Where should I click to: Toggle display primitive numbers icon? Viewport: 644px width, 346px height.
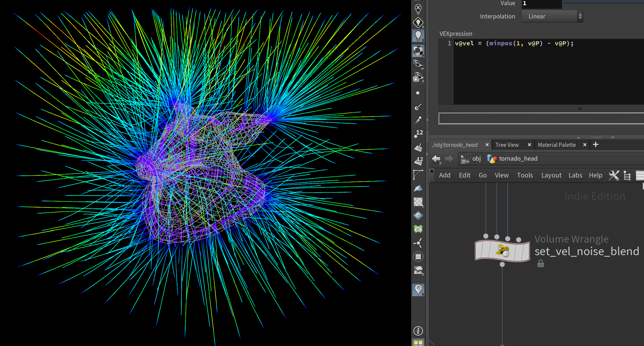pyautogui.click(x=418, y=161)
